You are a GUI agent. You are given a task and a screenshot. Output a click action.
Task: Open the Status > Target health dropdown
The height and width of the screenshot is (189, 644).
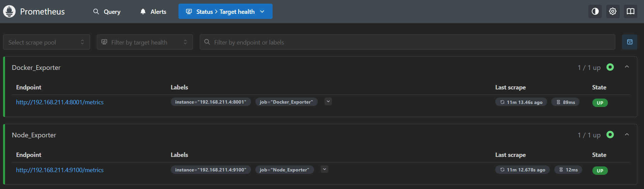(225, 11)
